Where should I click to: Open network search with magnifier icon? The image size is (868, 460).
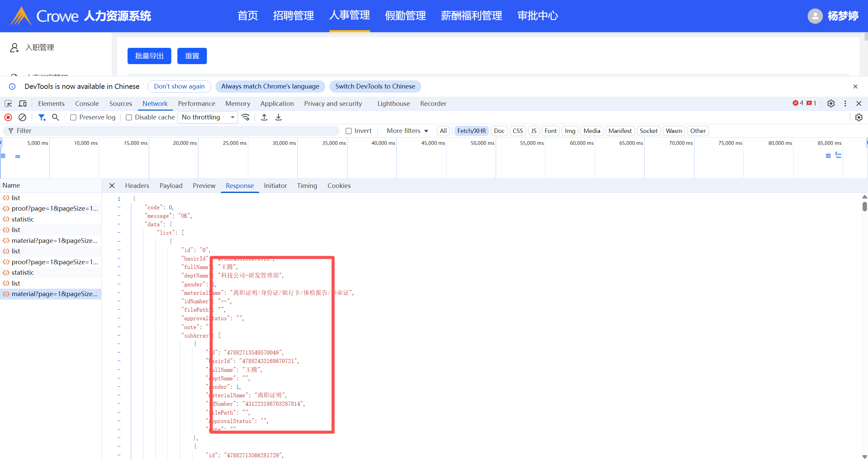pyautogui.click(x=55, y=117)
